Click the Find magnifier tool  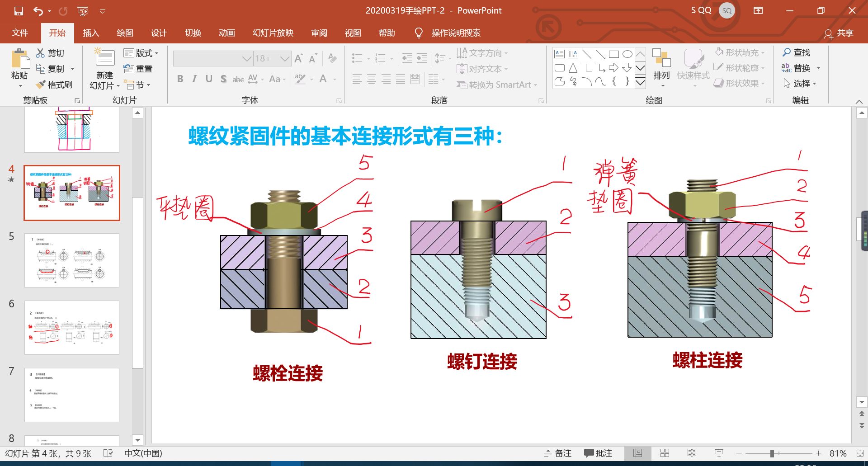[797, 52]
